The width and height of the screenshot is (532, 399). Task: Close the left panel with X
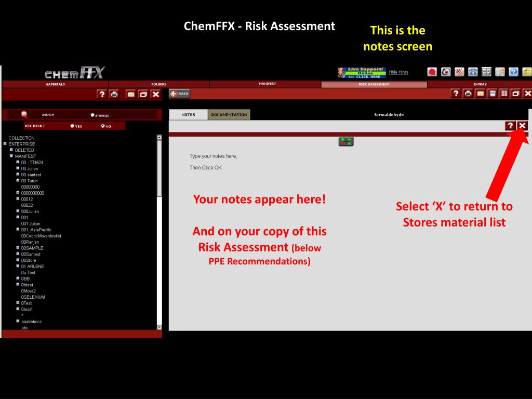[x=156, y=94]
